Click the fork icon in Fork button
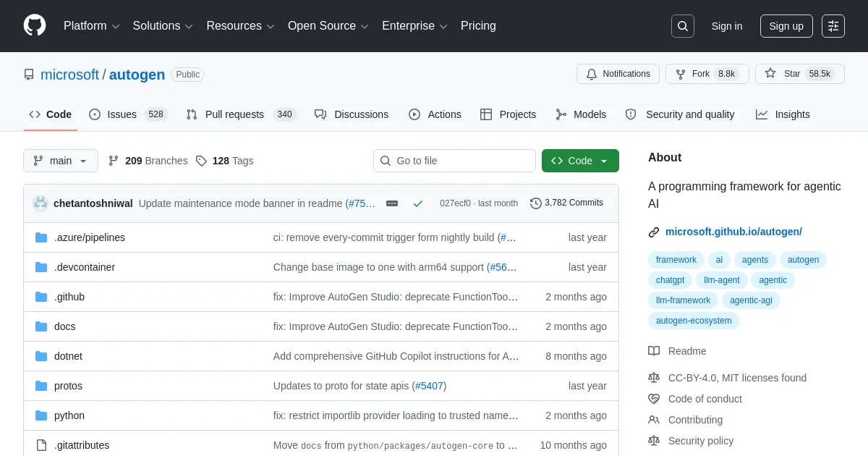This screenshot has height=456, width=868. pyautogui.click(x=681, y=74)
